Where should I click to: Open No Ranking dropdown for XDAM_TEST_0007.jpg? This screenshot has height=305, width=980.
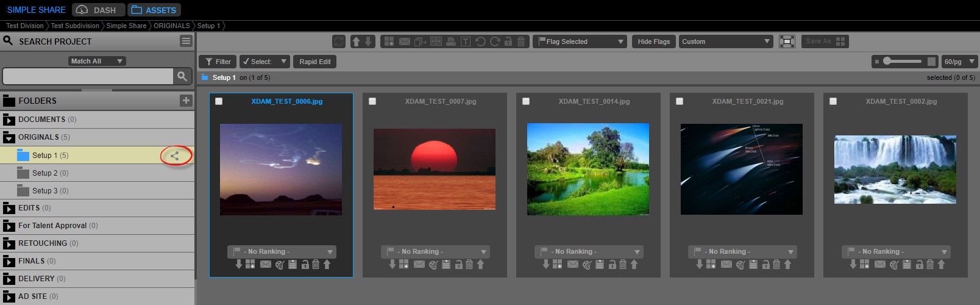click(435, 251)
